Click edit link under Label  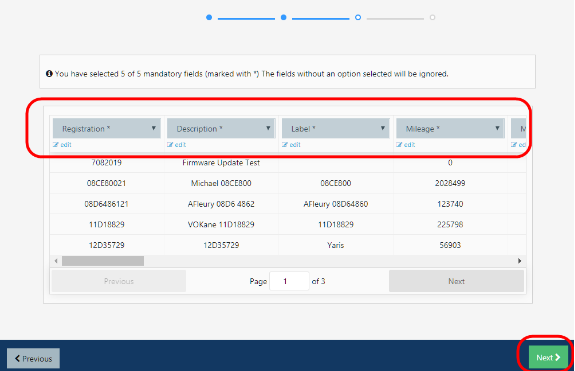tap(291, 144)
